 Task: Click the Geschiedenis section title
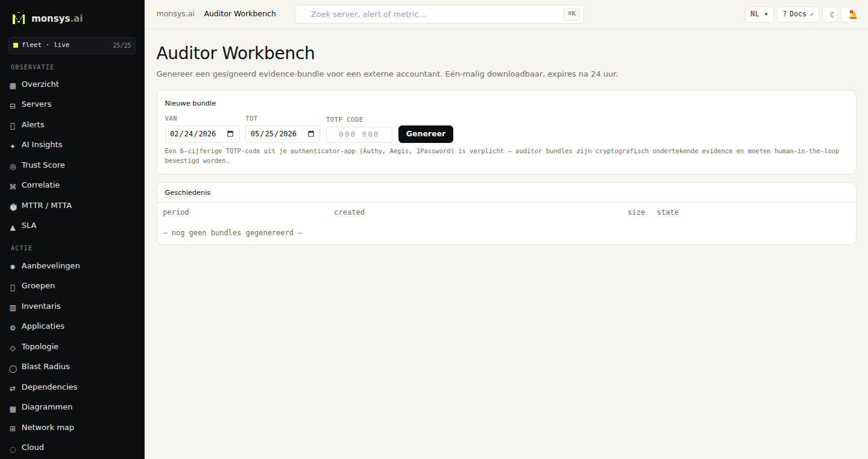[187, 192]
